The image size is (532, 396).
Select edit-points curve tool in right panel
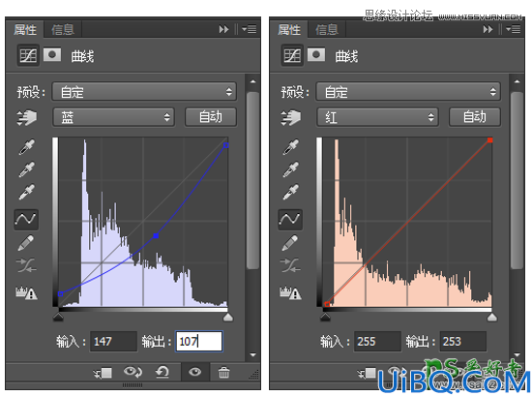(290, 219)
